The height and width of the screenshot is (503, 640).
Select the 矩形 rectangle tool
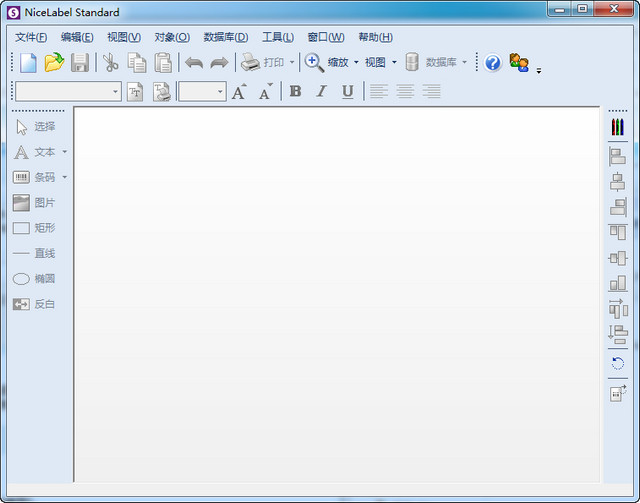click(x=34, y=228)
